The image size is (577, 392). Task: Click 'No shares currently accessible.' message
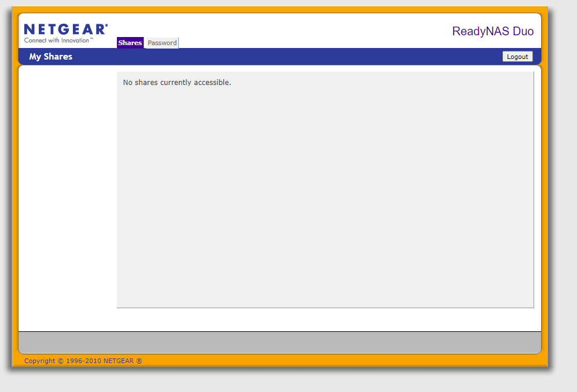177,82
